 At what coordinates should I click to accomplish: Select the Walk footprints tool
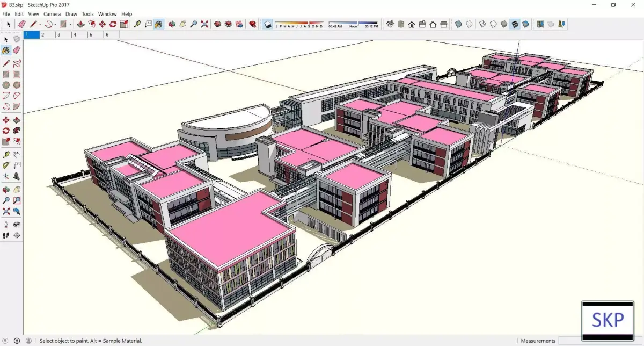tap(6, 235)
